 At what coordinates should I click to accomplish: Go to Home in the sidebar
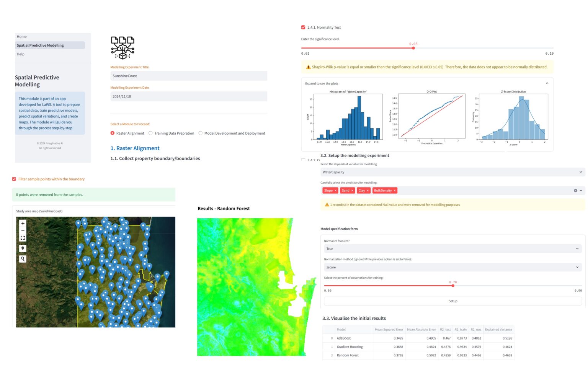coord(22,37)
